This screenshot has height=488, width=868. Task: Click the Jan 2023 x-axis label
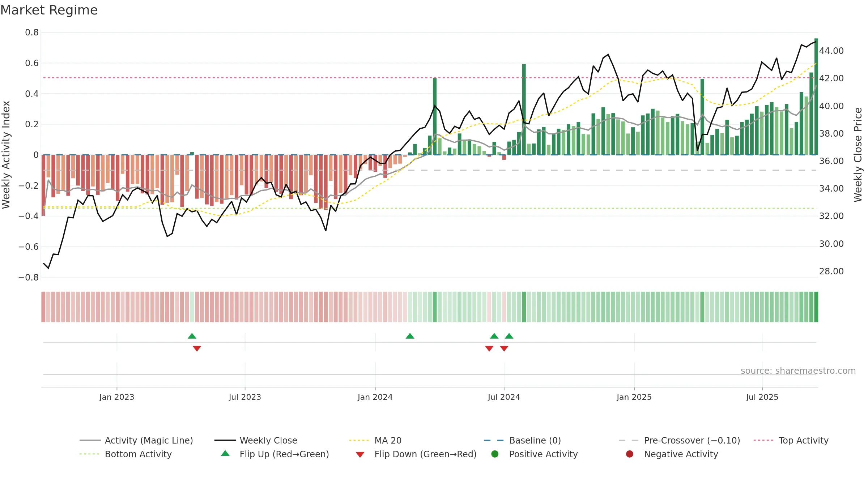[x=117, y=397]
